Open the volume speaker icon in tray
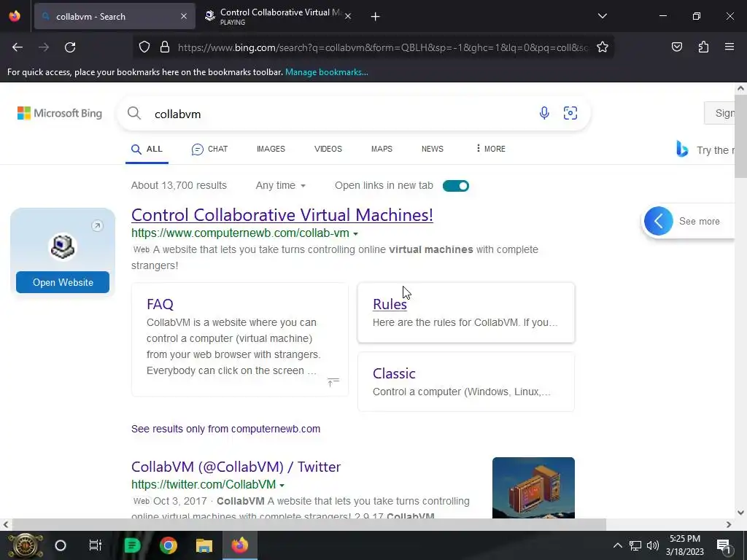The height and width of the screenshot is (560, 747). coord(652,545)
